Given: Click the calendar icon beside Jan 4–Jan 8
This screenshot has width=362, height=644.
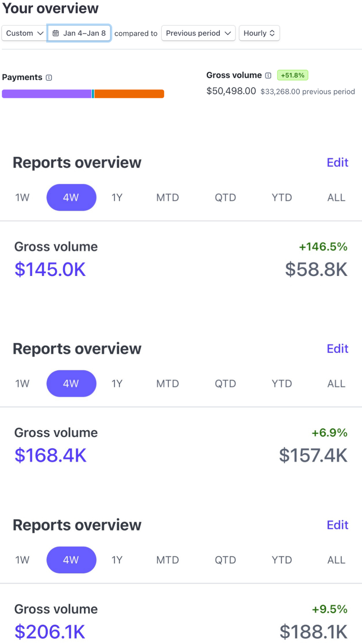Looking at the screenshot, I should (x=56, y=33).
